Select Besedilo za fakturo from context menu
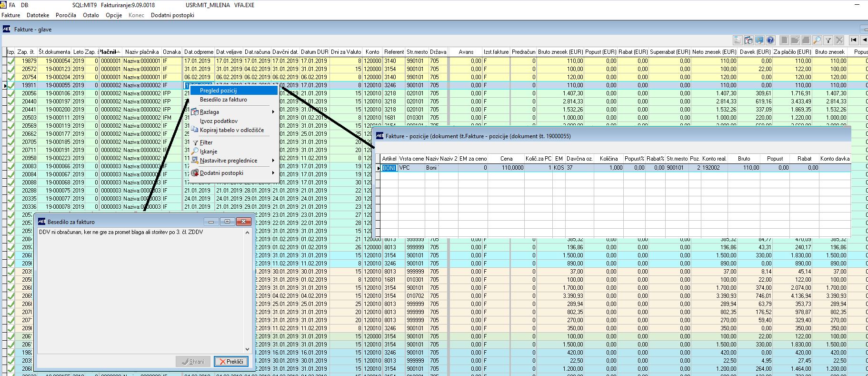 click(223, 100)
